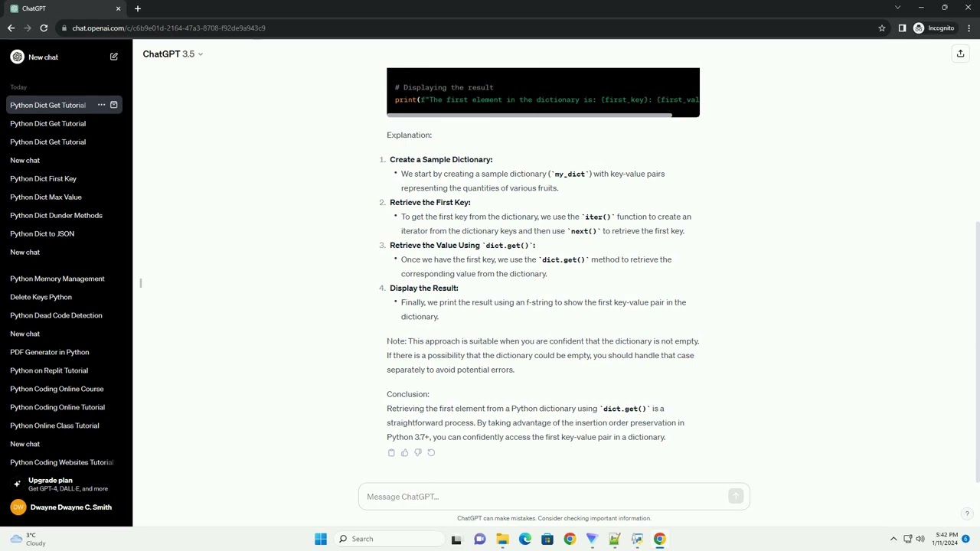The width and height of the screenshot is (980, 551).
Task: Reload the browser page
Action: (44, 28)
